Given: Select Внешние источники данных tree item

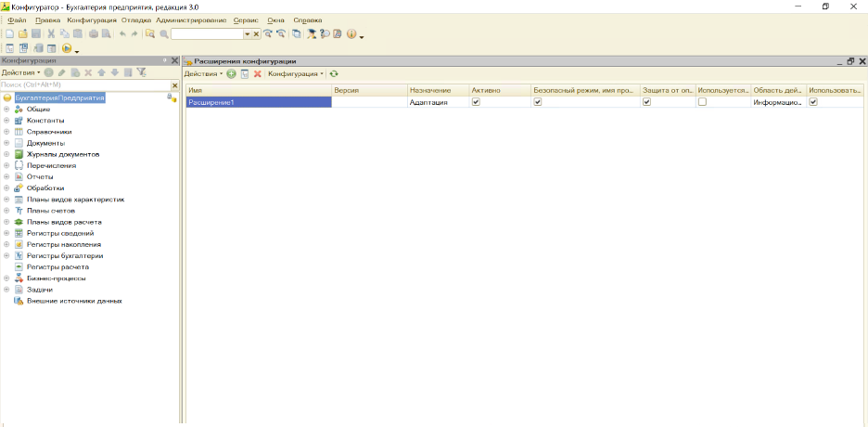Looking at the screenshot, I should pos(74,301).
